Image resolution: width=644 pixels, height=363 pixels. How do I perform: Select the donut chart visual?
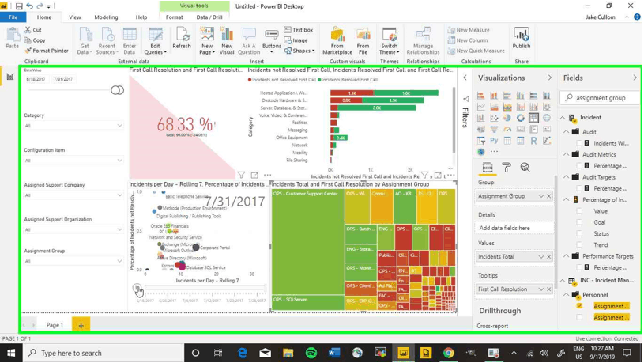[x=521, y=118]
